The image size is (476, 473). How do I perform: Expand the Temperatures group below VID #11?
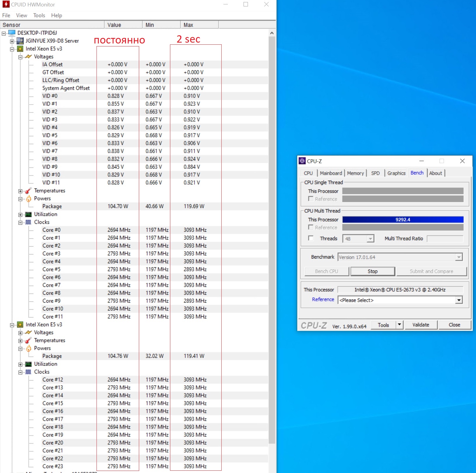(20, 191)
